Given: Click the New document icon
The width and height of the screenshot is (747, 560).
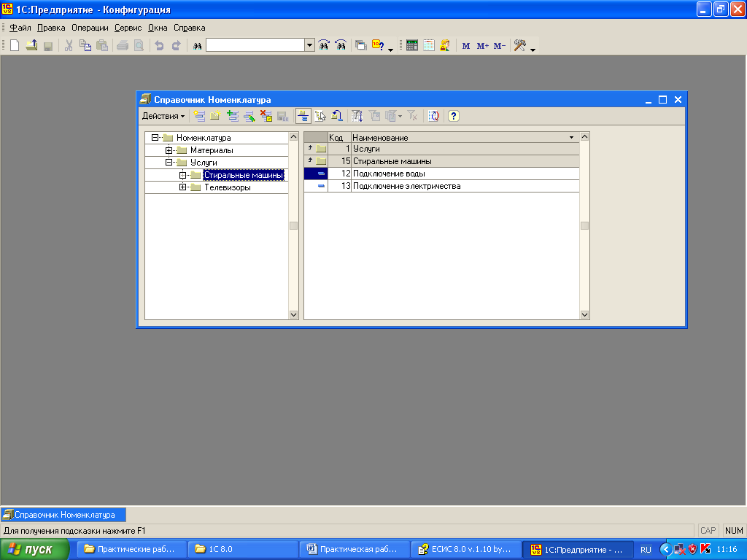Looking at the screenshot, I should point(15,46).
